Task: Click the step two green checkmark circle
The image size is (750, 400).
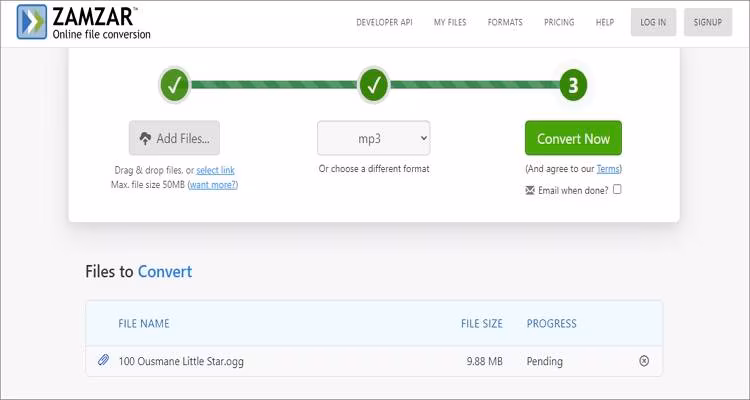Action: click(x=374, y=85)
